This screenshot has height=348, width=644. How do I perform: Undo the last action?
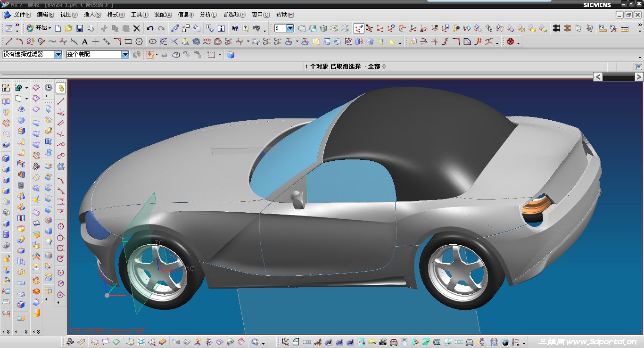pyautogui.click(x=150, y=28)
